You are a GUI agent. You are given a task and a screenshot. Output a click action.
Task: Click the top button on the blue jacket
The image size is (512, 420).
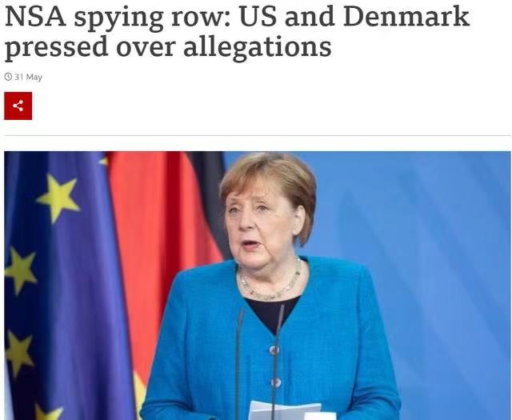(274, 350)
